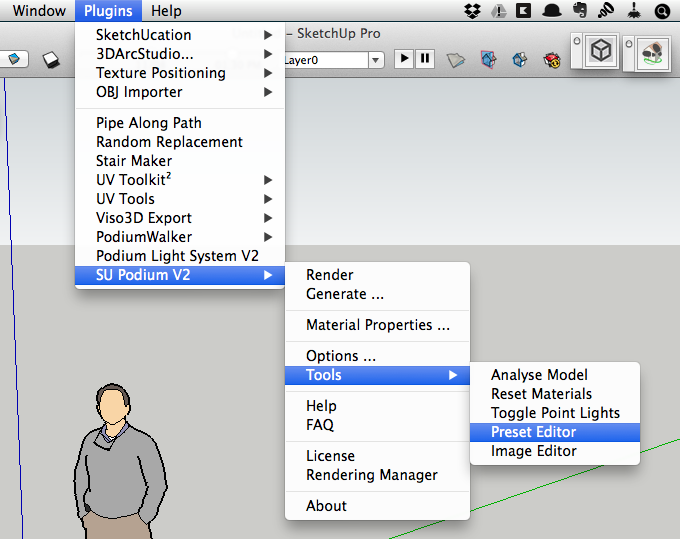This screenshot has width=680, height=539.
Task: Expand the Texture Positioning submenu
Action: (x=180, y=73)
